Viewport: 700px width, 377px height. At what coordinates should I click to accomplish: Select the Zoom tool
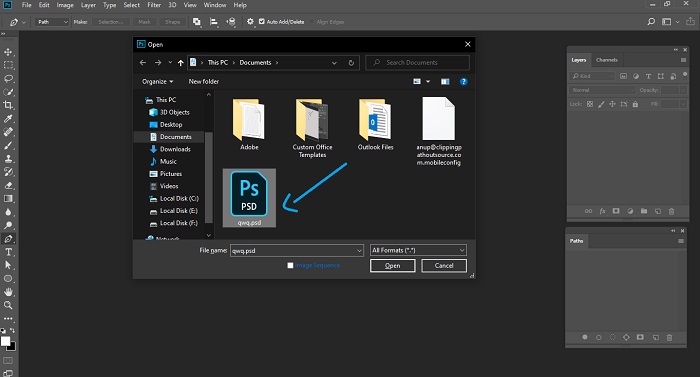pos(8,306)
